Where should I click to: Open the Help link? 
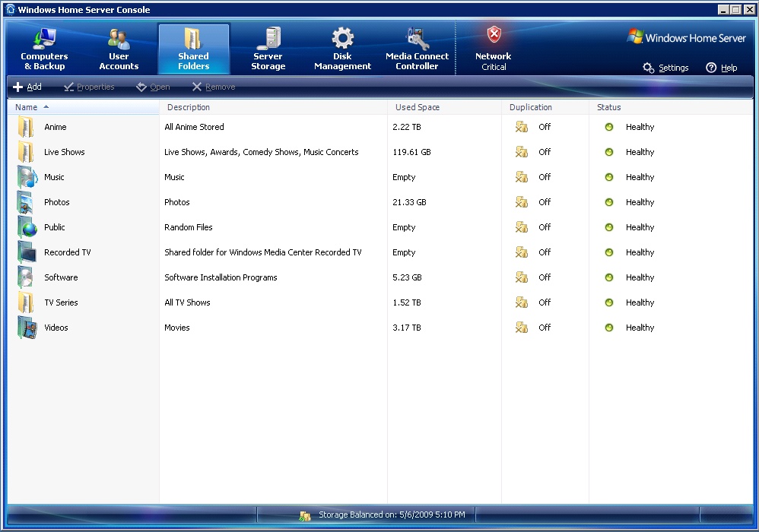[721, 68]
